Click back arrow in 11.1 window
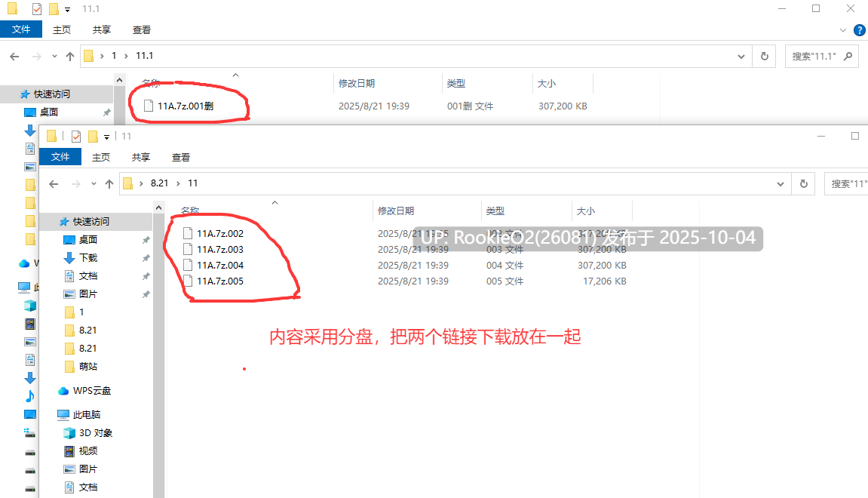 point(14,56)
